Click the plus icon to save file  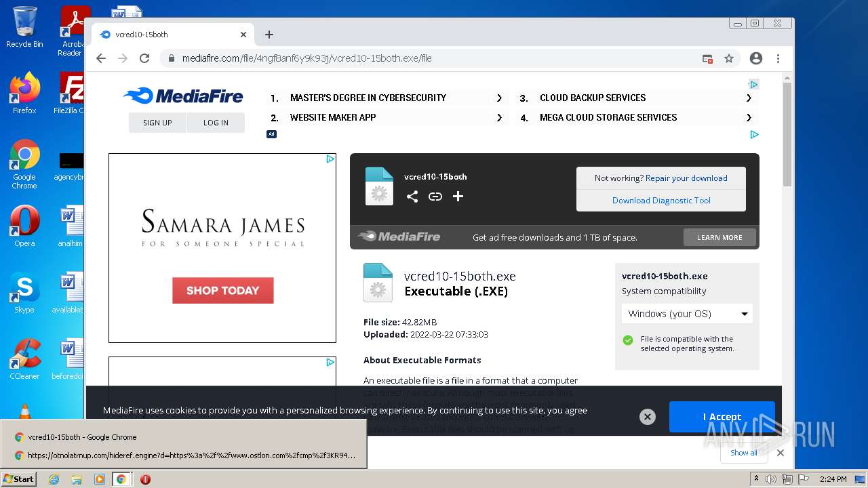(458, 197)
